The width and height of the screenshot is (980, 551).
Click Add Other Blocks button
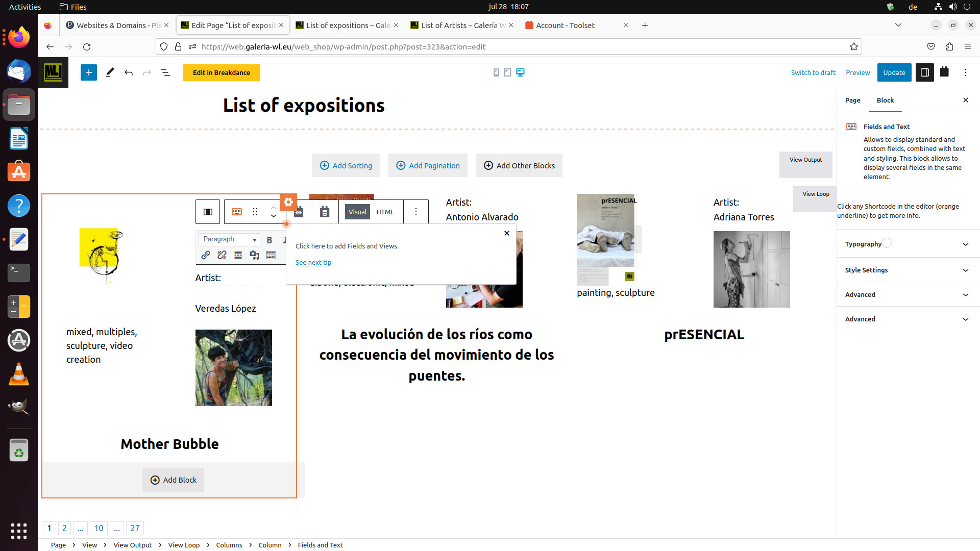[x=519, y=165]
